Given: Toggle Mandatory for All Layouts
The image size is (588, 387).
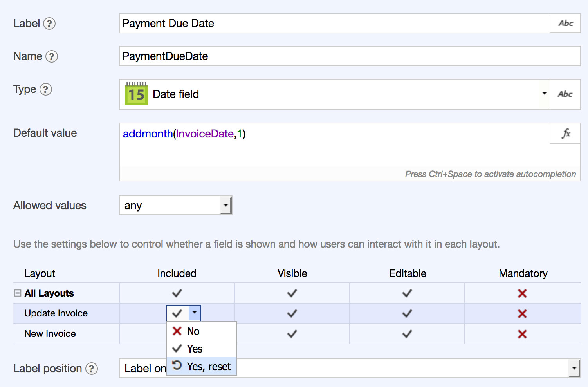Looking at the screenshot, I should (522, 293).
